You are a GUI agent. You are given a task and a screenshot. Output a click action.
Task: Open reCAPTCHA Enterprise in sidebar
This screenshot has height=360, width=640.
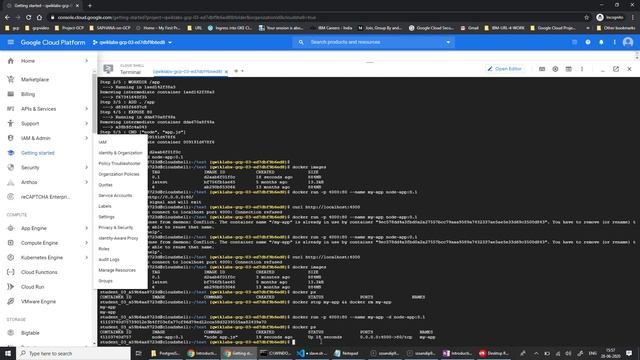pos(45,197)
